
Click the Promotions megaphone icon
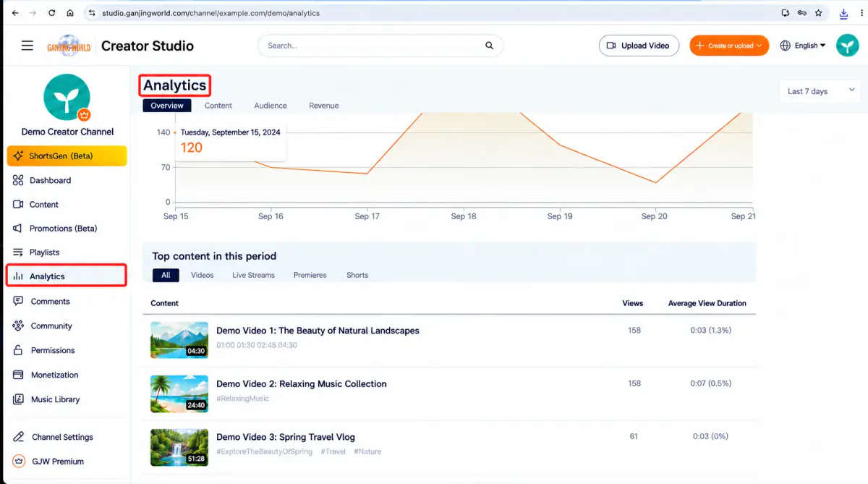tap(18, 229)
